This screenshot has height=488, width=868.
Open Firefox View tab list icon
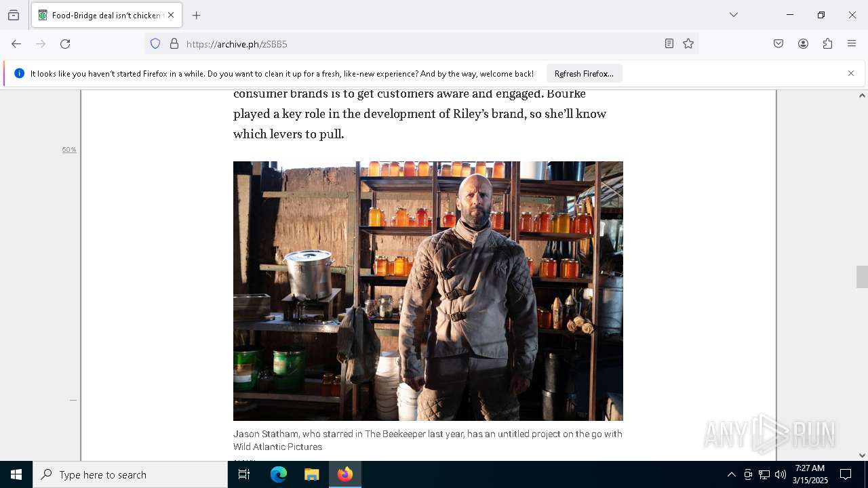pyautogui.click(x=14, y=15)
